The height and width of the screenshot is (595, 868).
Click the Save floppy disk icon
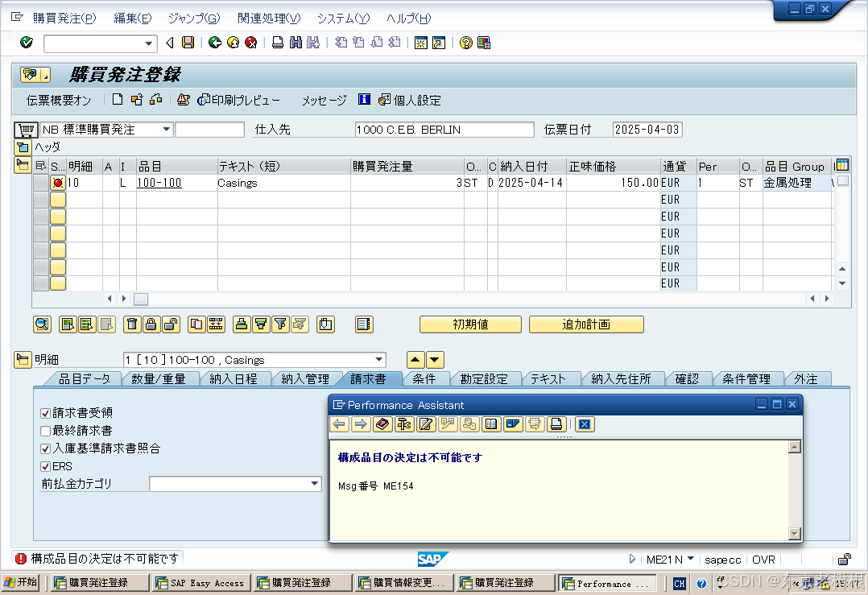click(188, 43)
